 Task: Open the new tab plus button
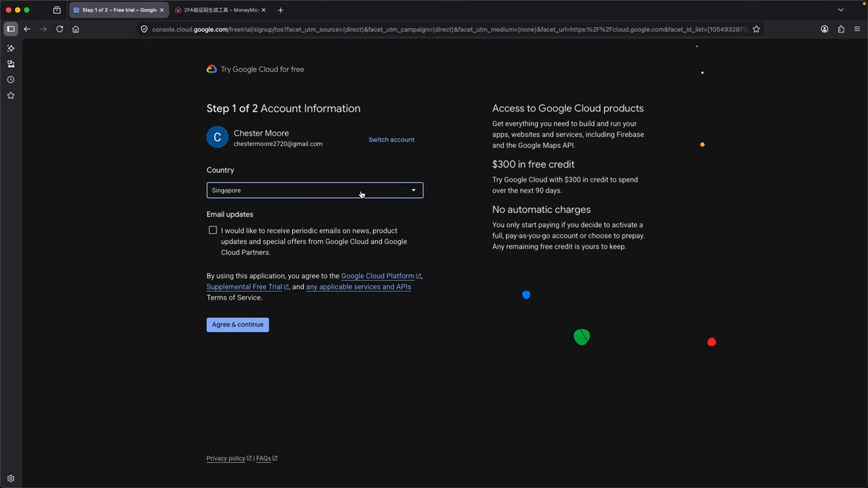[x=281, y=10]
